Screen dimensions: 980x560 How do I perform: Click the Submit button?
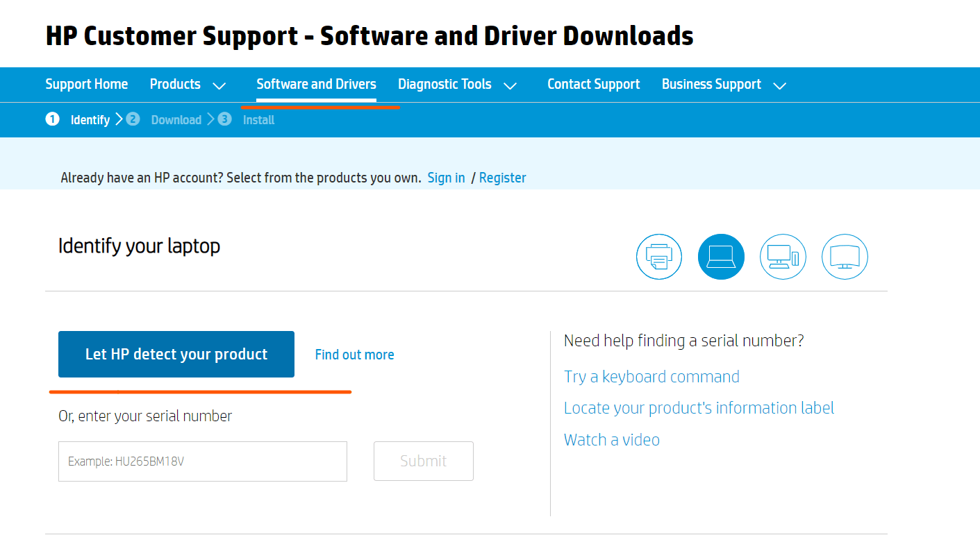click(424, 461)
